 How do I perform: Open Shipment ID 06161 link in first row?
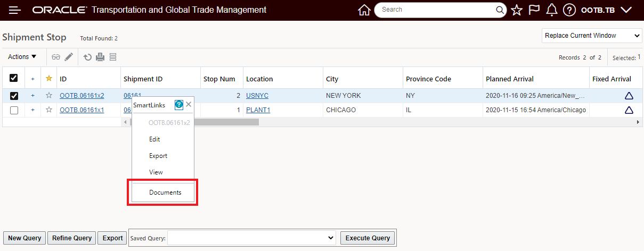(132, 96)
